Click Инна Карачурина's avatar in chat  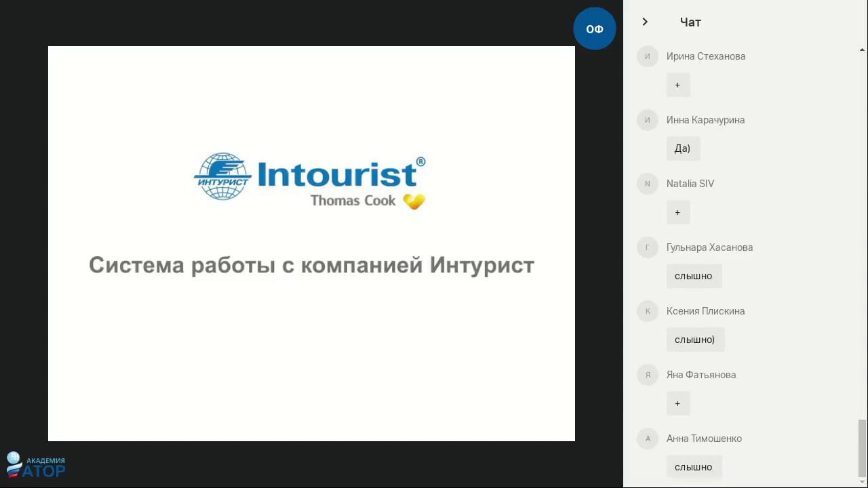(x=648, y=120)
